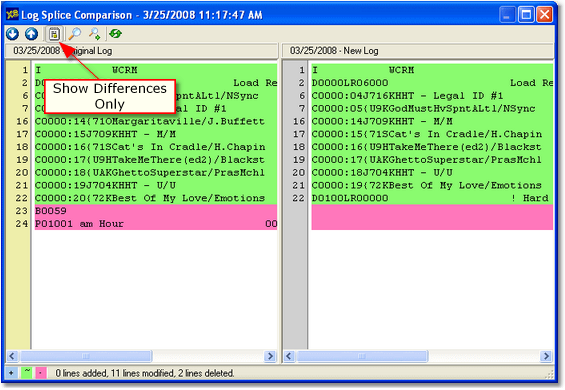The width and height of the screenshot is (565, 390).
Task: Select 'C0000:18{UAKGhettoSuperstar' line in Original Log
Action: [x=156, y=173]
